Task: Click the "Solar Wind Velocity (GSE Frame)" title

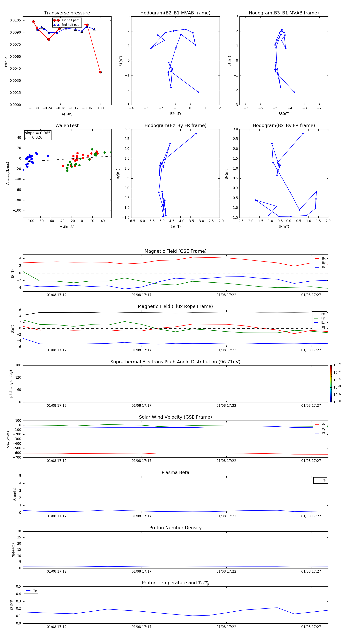Action: pos(175,417)
